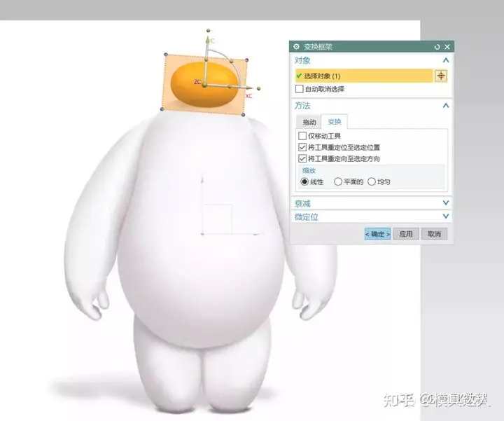Activate the 选择对象 (1) selection row
Viewport: 504px width, 421px height.
click(x=364, y=76)
